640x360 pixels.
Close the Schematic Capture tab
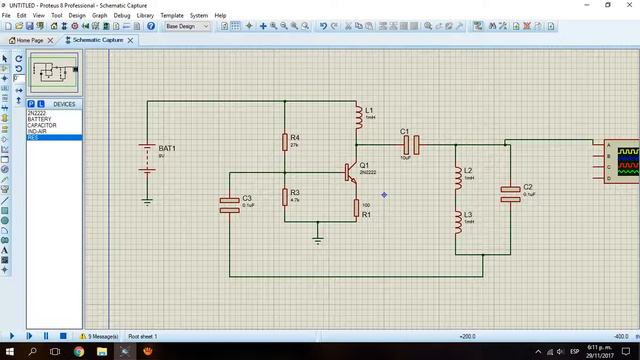130,40
